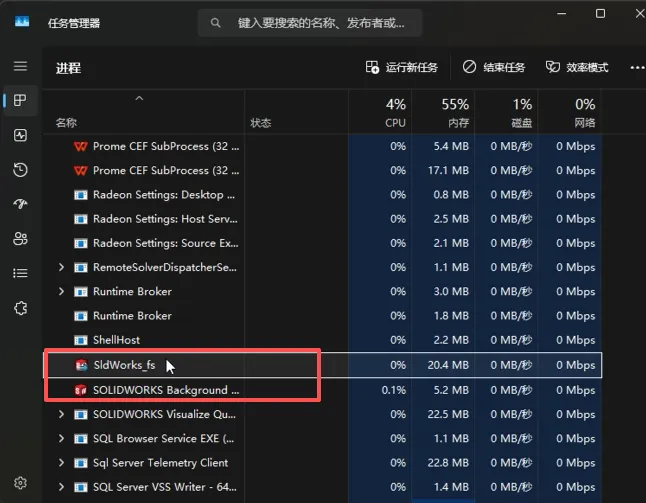Image resolution: width=646 pixels, height=503 pixels.
Task: Run a new task button
Action: [x=402, y=67]
